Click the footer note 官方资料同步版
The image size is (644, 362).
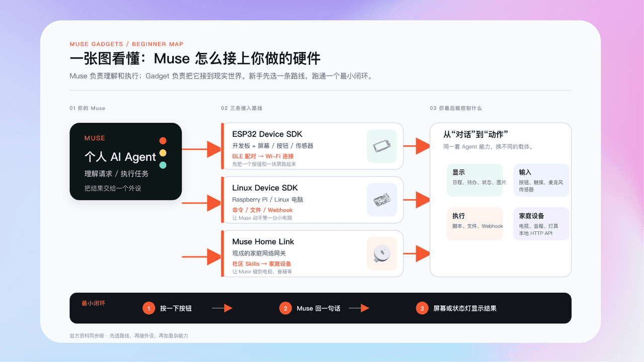pyautogui.click(x=87, y=336)
